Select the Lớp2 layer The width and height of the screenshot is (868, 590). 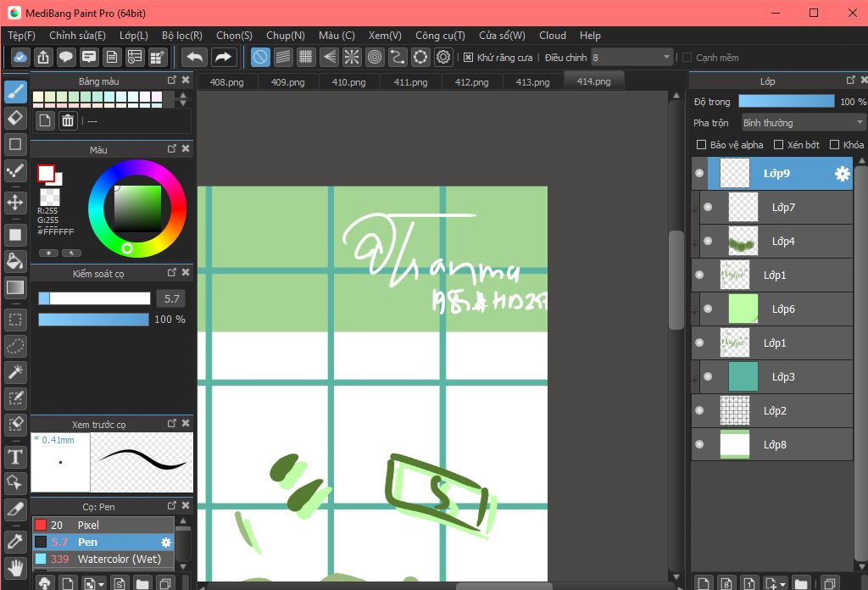[772, 410]
